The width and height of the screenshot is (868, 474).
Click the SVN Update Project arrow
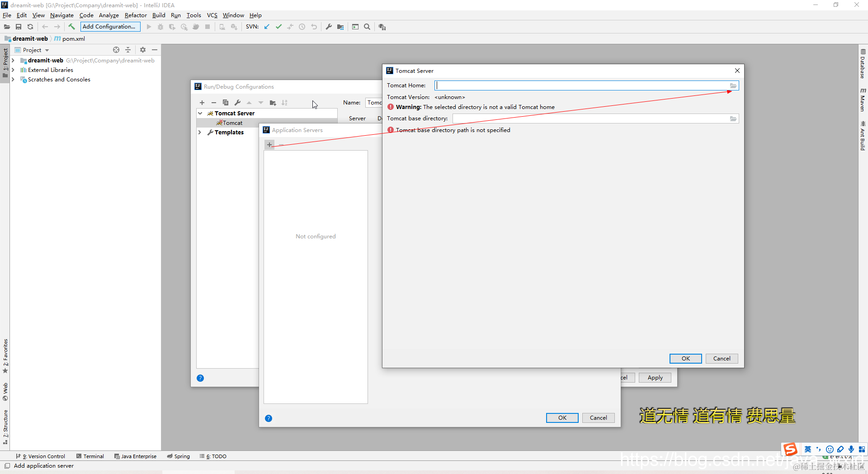[x=267, y=27]
